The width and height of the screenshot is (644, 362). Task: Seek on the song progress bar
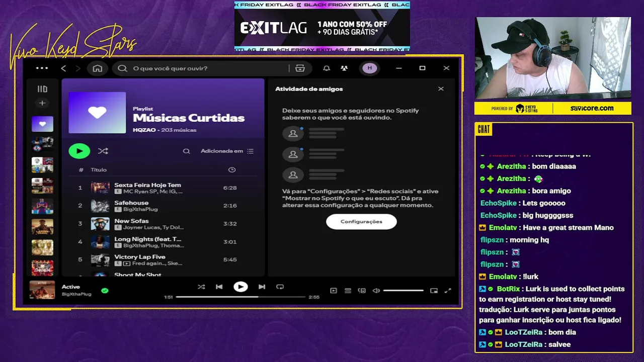pos(240,297)
